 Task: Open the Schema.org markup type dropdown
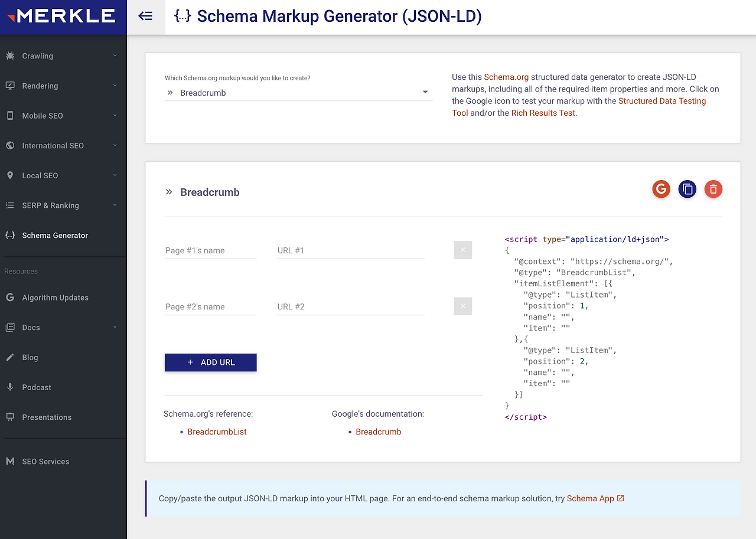[298, 93]
